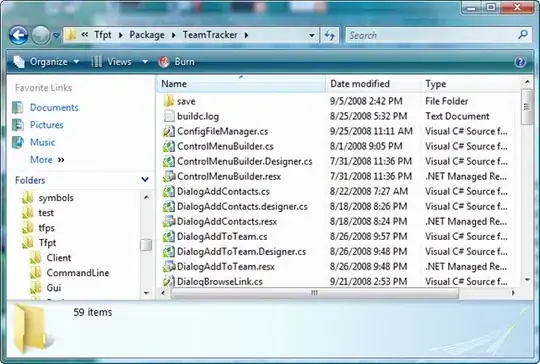Click the Refresh icon beside the address bar
This screenshot has width=540, height=364.
pyautogui.click(x=330, y=35)
